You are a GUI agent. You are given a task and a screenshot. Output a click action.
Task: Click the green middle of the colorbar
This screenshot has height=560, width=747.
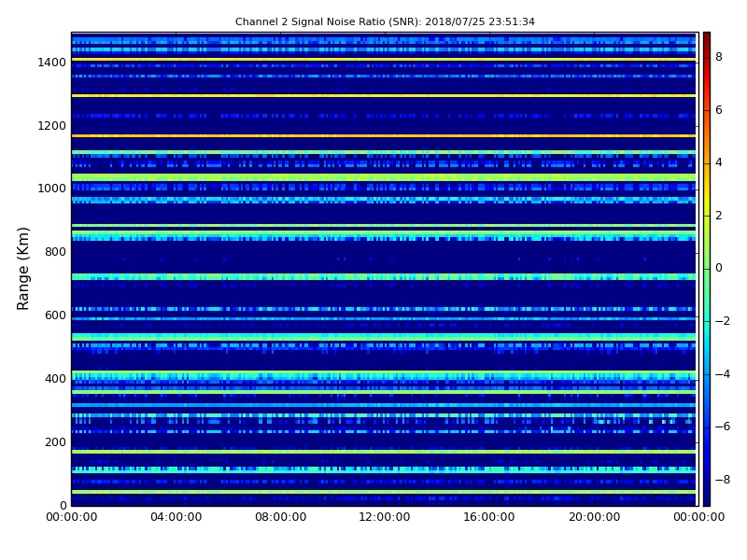tap(707, 268)
